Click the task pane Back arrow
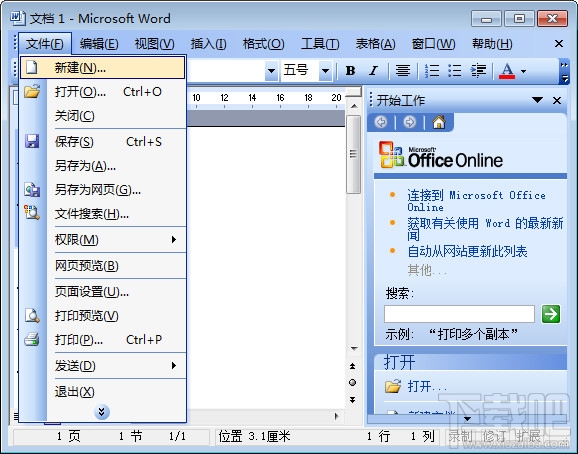578x454 pixels. coord(381,122)
